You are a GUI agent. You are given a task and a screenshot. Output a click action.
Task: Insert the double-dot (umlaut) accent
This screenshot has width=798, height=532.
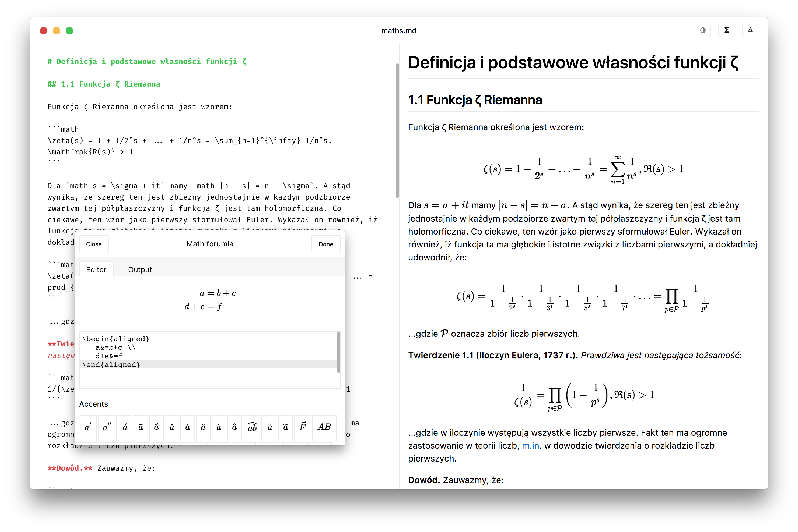click(203, 427)
